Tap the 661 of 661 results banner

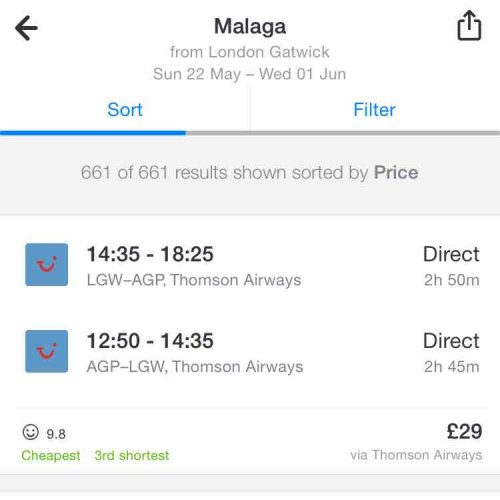tap(250, 173)
